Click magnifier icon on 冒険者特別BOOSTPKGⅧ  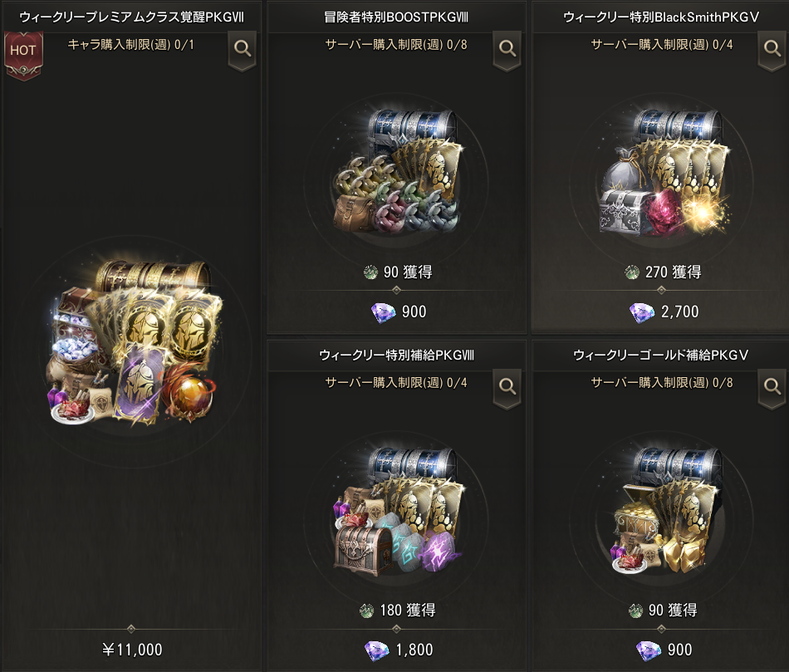coord(507,50)
